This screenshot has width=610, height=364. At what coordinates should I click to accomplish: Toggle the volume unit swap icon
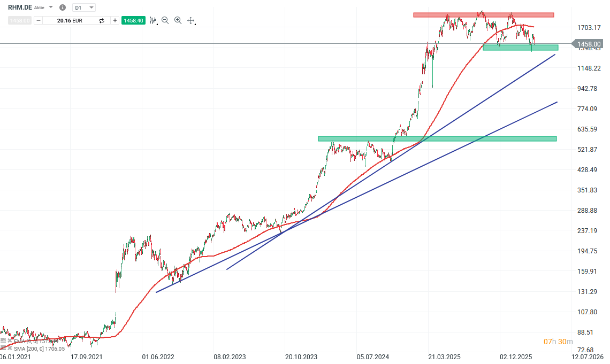[x=102, y=20]
